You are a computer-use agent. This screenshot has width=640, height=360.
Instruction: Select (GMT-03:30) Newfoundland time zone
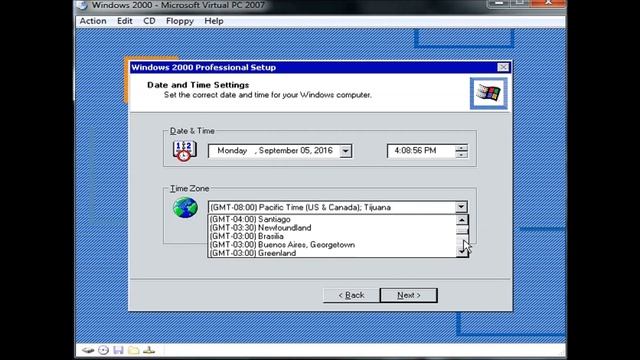point(332,228)
